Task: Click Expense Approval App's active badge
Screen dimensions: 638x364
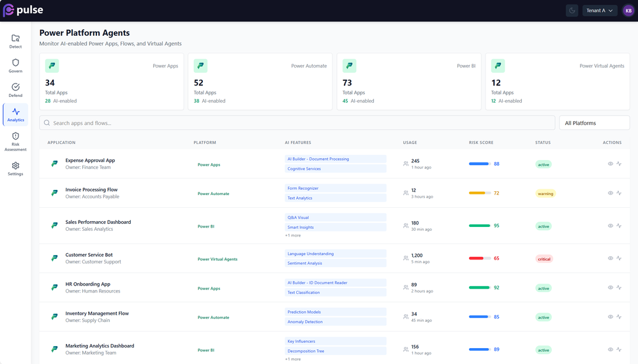Action: tap(544, 164)
